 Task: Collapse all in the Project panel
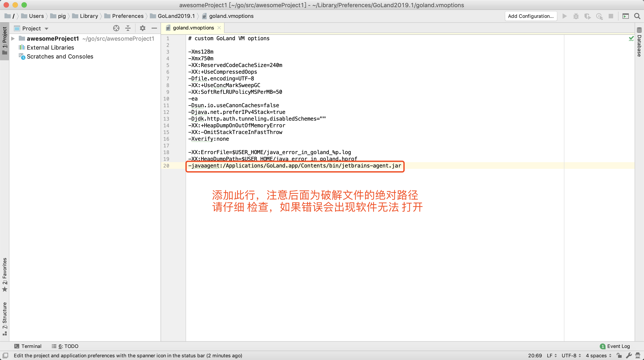click(x=128, y=28)
